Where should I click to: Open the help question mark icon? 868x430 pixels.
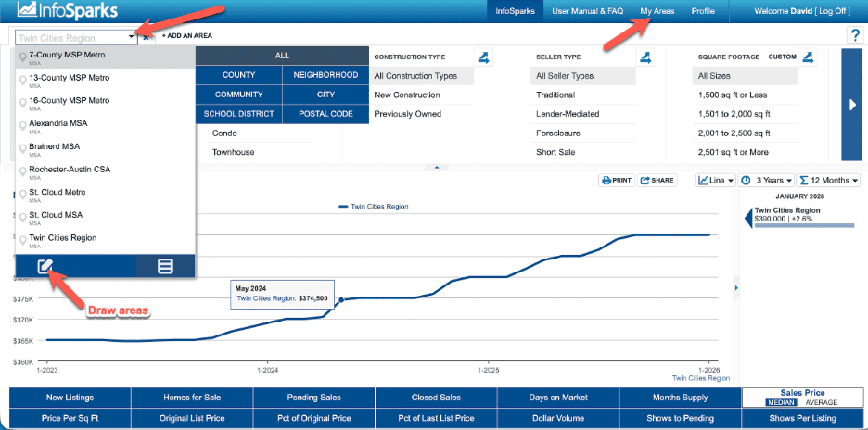click(854, 36)
